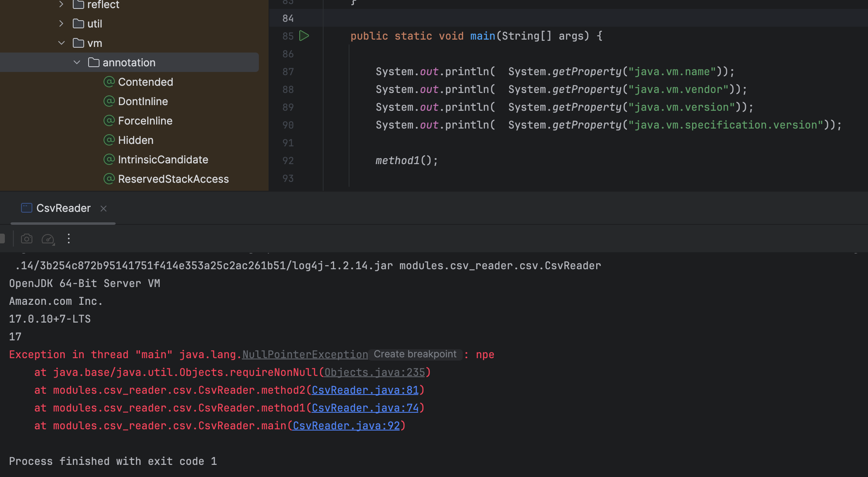Click the Objects.java:235 link
The image size is (868, 477).
[375, 372]
